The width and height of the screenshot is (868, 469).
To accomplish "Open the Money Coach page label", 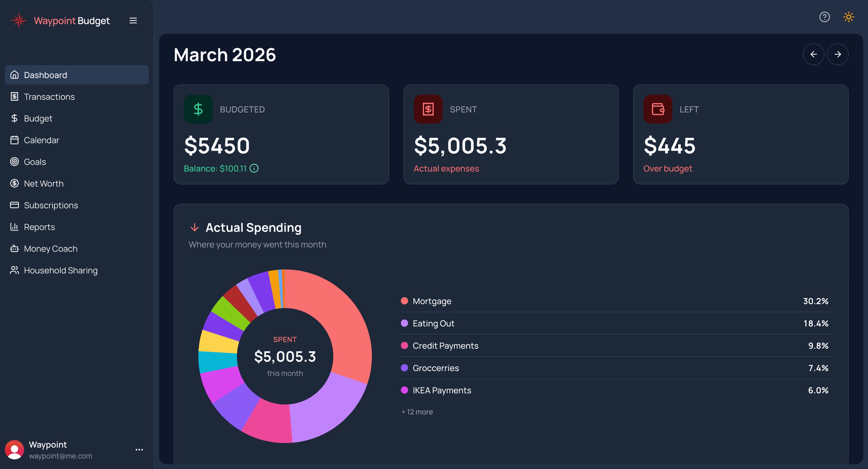I will click(51, 249).
